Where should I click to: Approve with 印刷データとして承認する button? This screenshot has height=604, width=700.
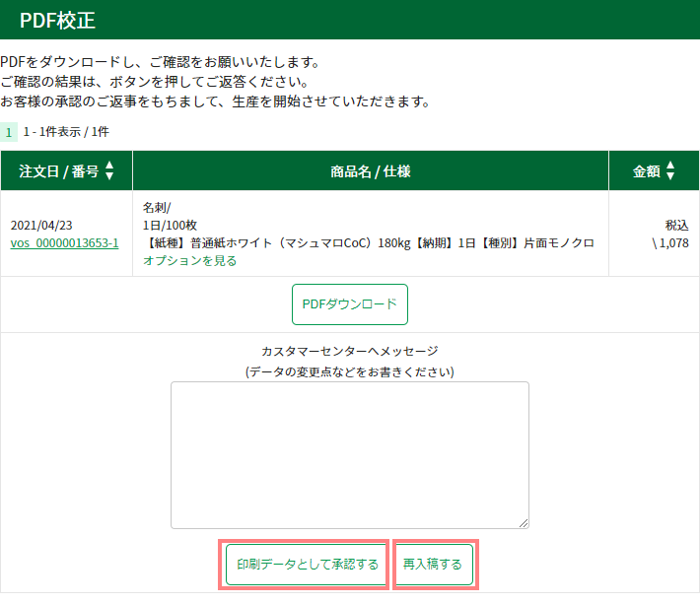click(x=307, y=565)
